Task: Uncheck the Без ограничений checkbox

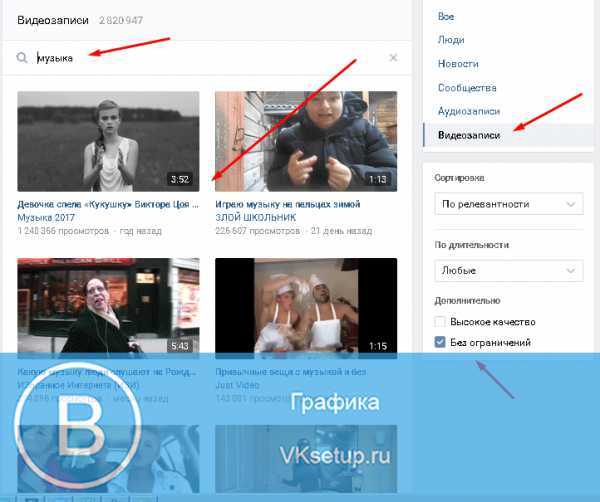Action: coord(440,342)
